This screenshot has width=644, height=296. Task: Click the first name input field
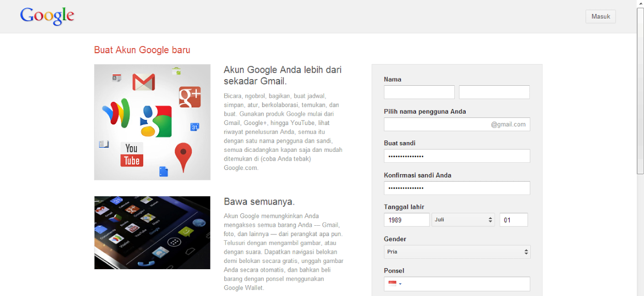pos(419,92)
